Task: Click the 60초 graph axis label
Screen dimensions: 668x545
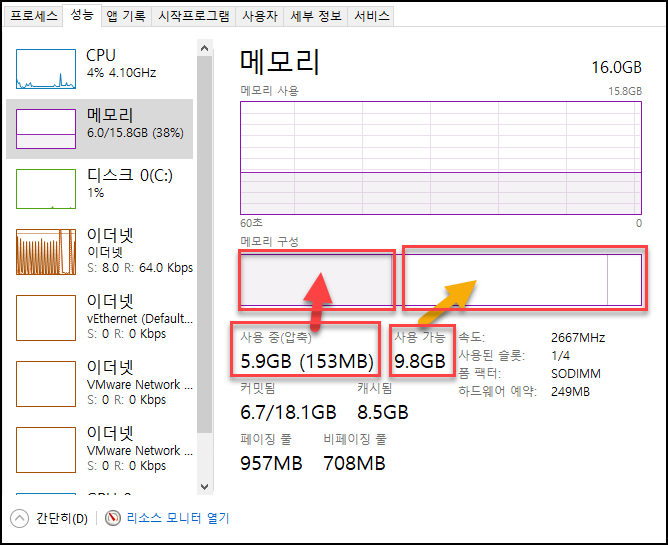Action: 251,223
